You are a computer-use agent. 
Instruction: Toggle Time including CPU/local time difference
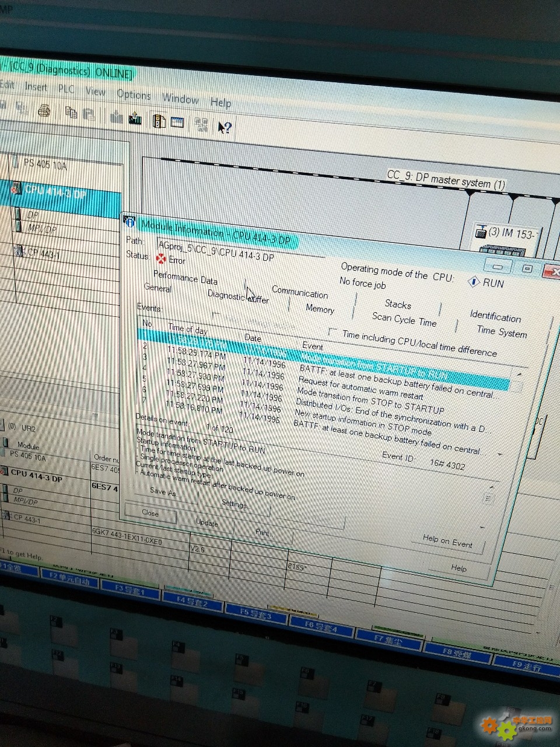coord(332,331)
